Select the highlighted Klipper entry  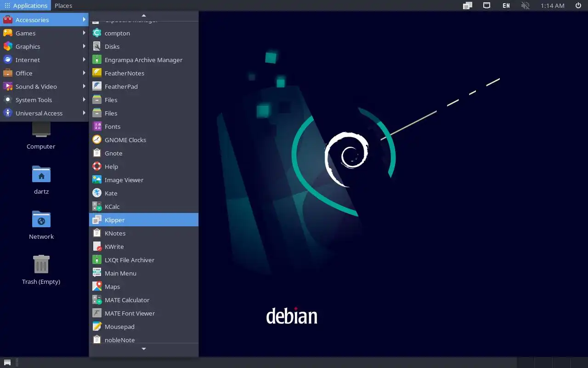(144, 220)
